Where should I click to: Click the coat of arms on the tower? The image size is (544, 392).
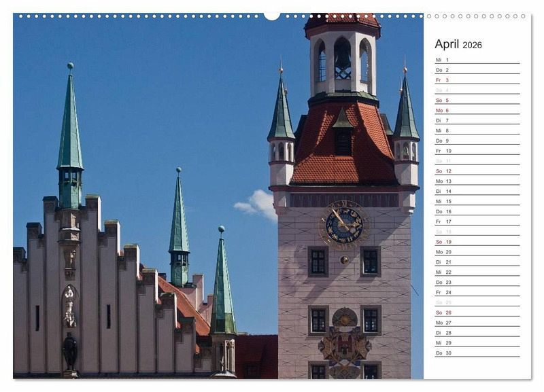(x=345, y=343)
